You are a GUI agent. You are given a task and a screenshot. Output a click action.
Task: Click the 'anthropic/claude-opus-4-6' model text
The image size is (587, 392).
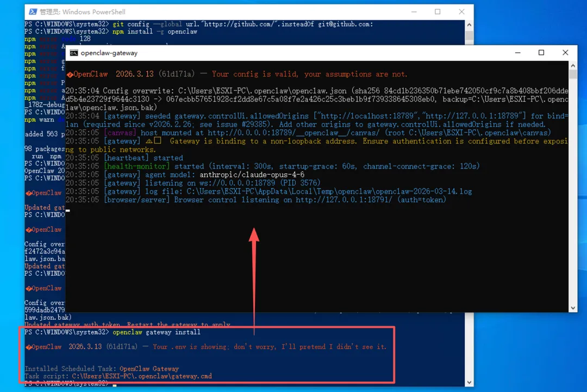252,175
